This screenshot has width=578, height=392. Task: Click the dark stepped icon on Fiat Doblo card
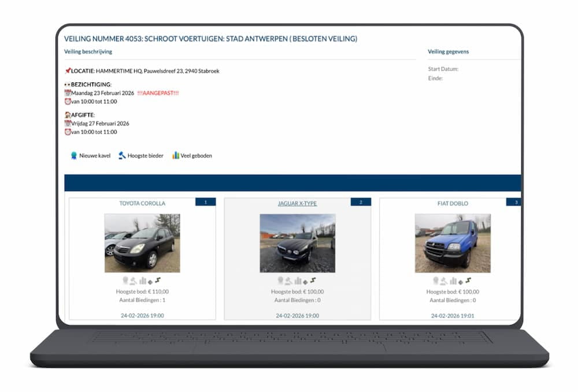pyautogui.click(x=468, y=281)
